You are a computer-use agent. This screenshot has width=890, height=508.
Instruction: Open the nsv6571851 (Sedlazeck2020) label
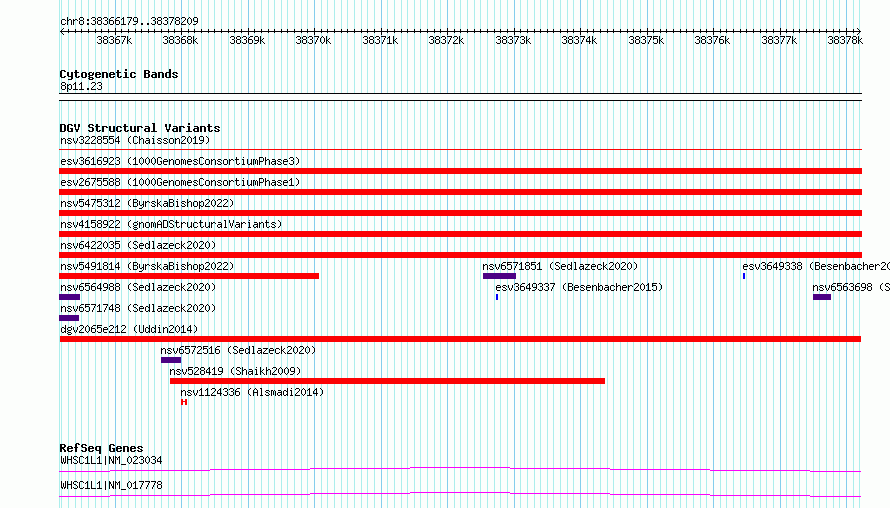point(560,266)
